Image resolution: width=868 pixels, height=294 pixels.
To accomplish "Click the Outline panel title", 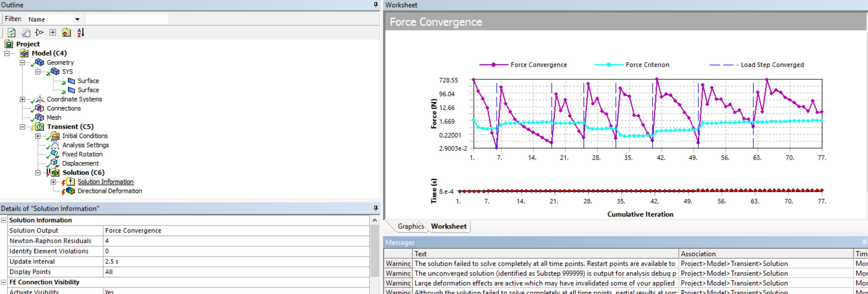I will [12, 5].
